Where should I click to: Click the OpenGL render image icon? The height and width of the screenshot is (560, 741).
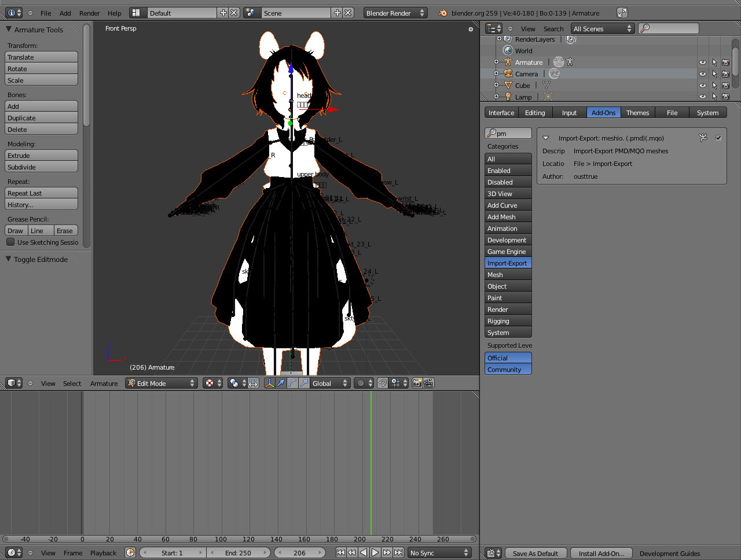click(417, 383)
